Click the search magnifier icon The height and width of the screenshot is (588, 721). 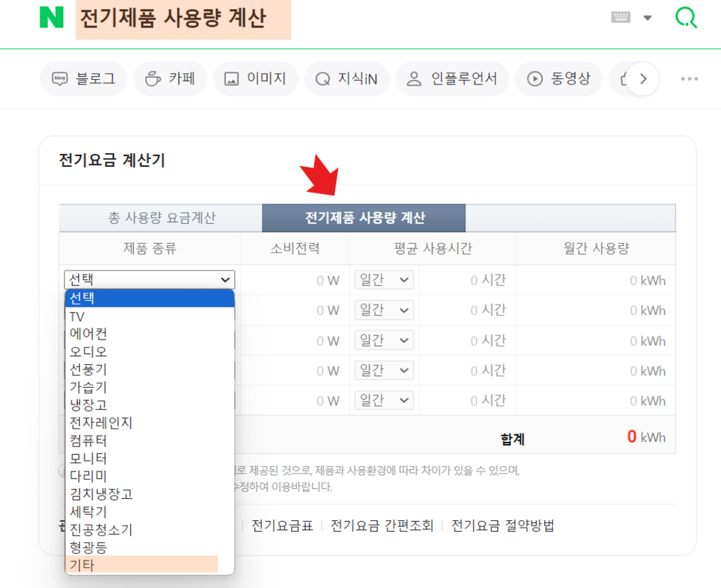pos(686,18)
